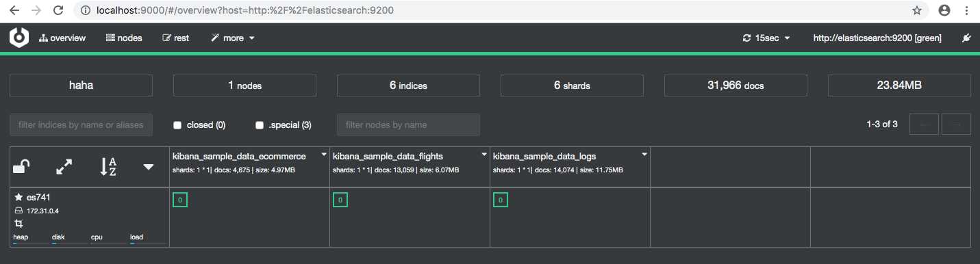Click the es741 node name
Image resolution: width=980 pixels, height=264 pixels.
38,197
